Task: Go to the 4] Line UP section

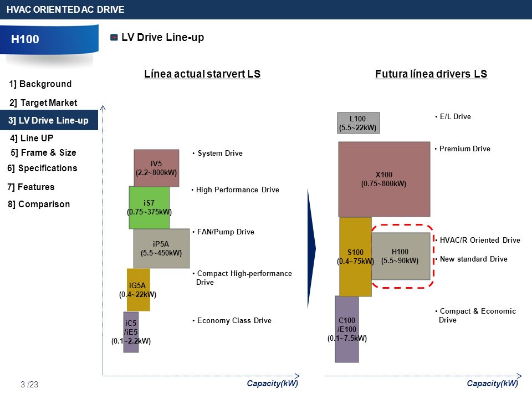Action: click(x=32, y=138)
